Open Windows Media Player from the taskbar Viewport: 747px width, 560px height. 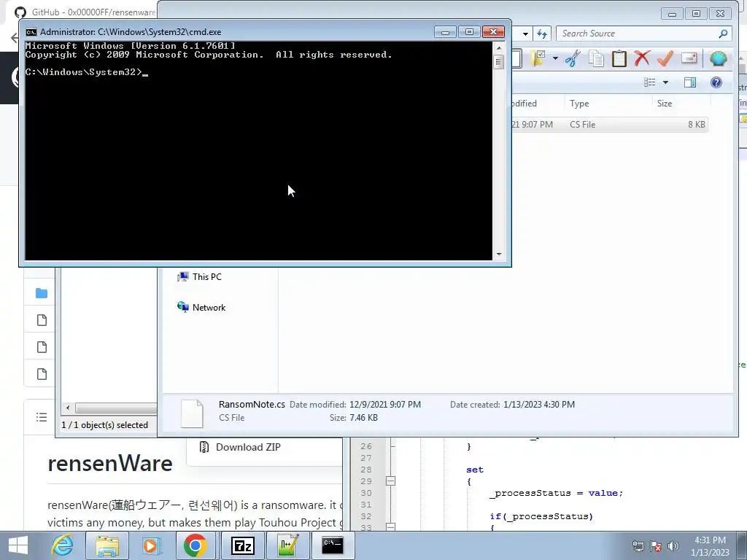[152, 545]
